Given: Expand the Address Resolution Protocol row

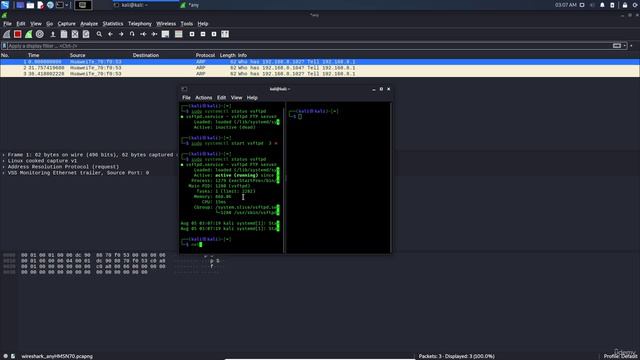Looking at the screenshot, I should [3, 167].
